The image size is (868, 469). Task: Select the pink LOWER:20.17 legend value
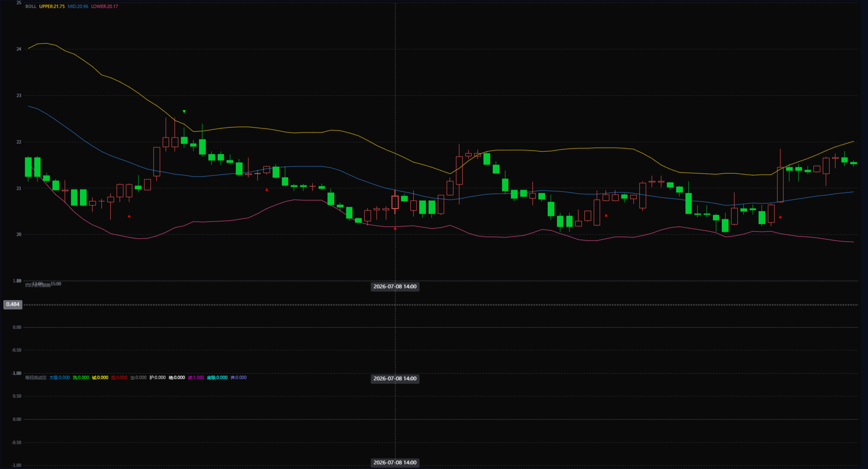pyautogui.click(x=104, y=6)
